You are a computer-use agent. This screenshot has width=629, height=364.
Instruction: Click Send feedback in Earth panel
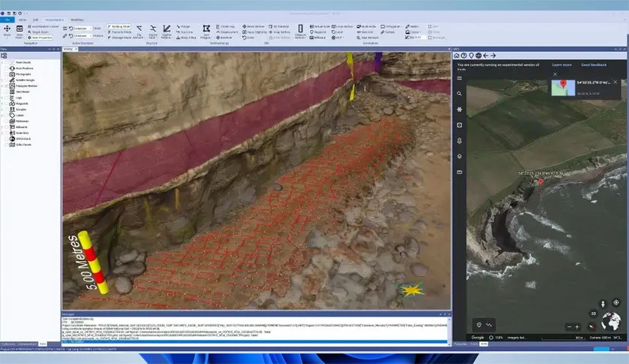point(594,65)
